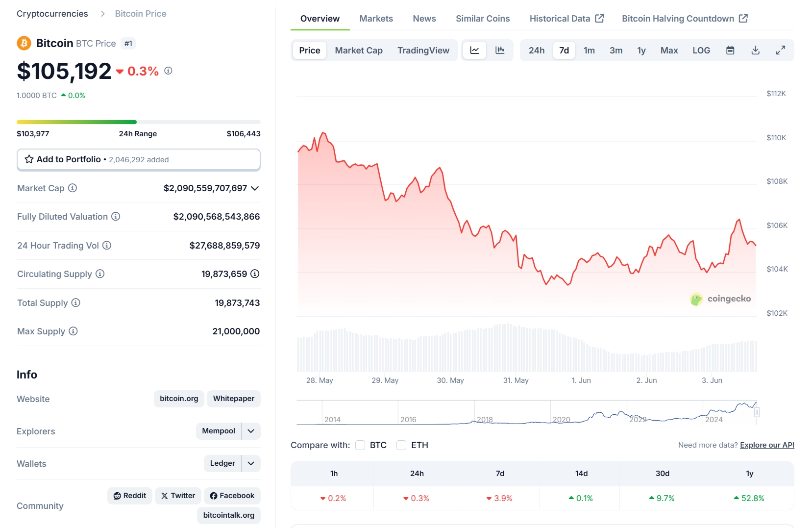This screenshot has width=812, height=528.
Task: Select the Market Cap chart mode
Action: click(359, 50)
